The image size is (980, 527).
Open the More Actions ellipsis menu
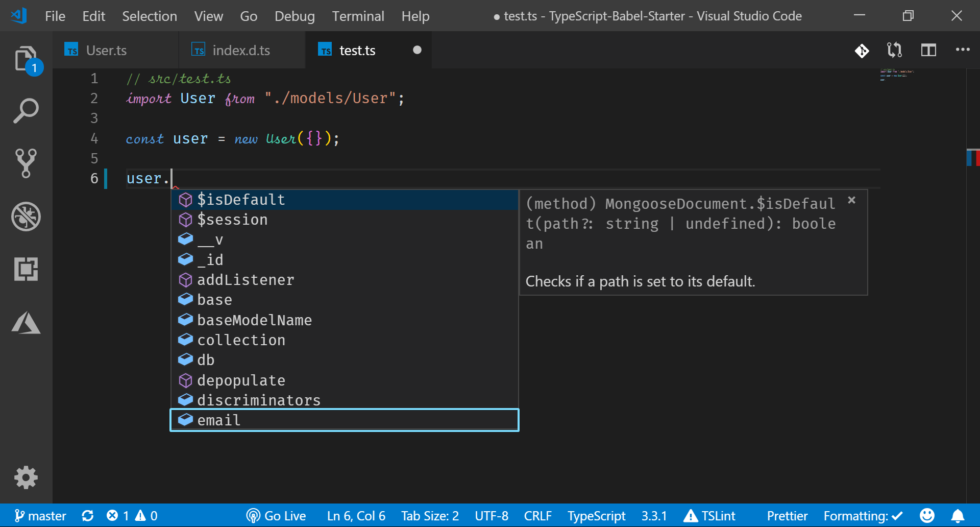(962, 50)
